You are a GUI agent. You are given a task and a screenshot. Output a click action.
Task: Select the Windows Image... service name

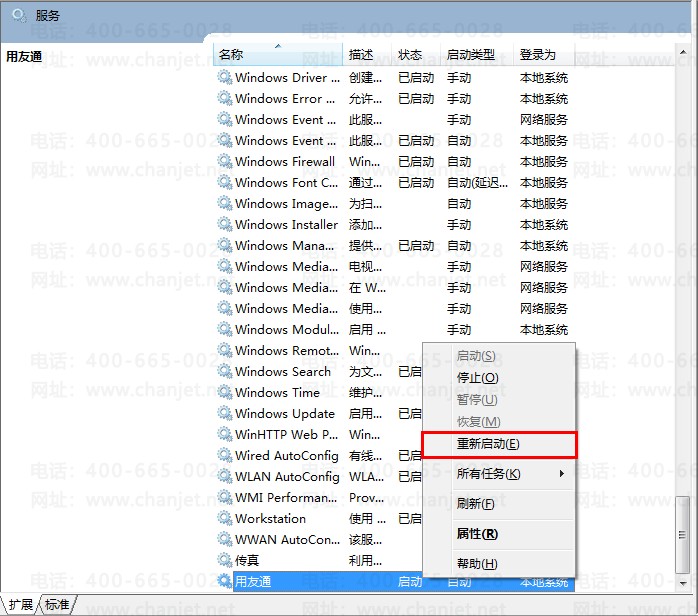pyautogui.click(x=286, y=204)
